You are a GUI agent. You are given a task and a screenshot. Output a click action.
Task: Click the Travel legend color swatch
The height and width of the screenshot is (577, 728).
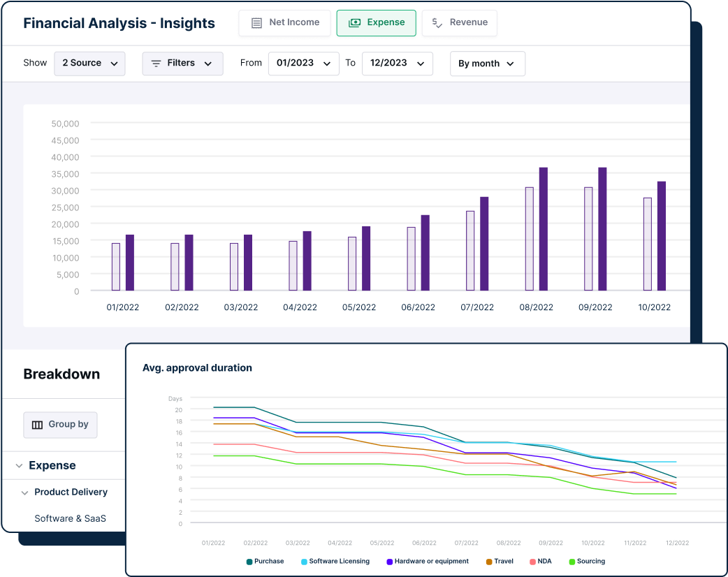[x=489, y=562]
